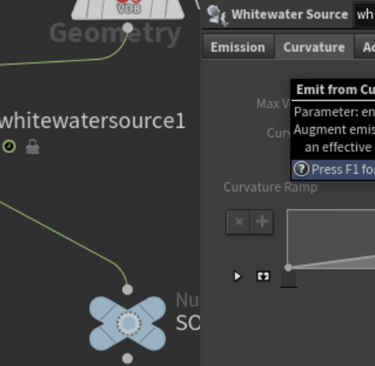
Task: Select the ramp point handle marker below the graph
Action: [x=288, y=279]
